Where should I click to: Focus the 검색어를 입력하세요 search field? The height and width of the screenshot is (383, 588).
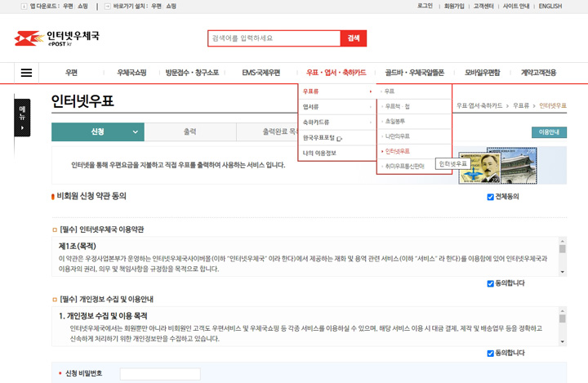[274, 38]
